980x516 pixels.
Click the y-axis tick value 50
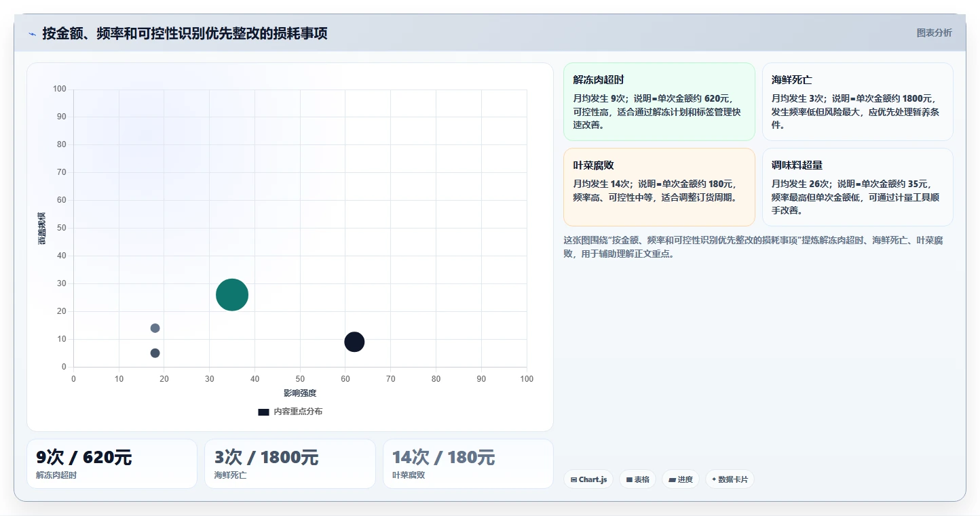coord(62,228)
